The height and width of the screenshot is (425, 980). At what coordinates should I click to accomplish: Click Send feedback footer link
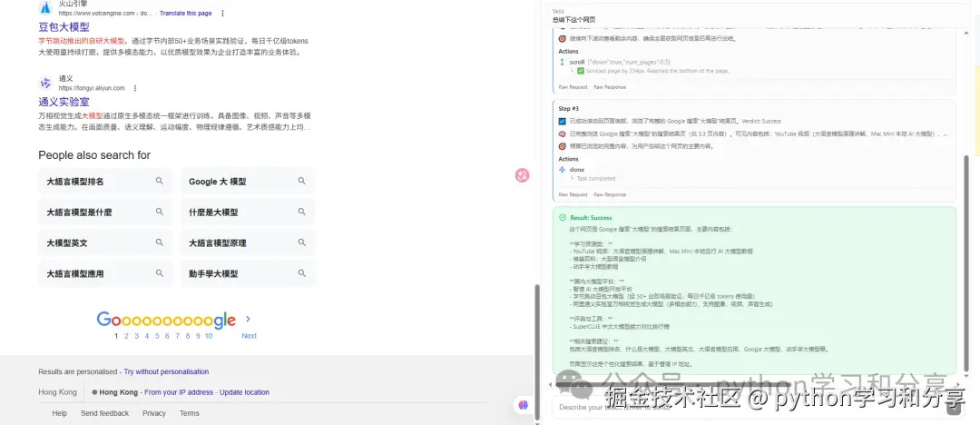(x=104, y=413)
